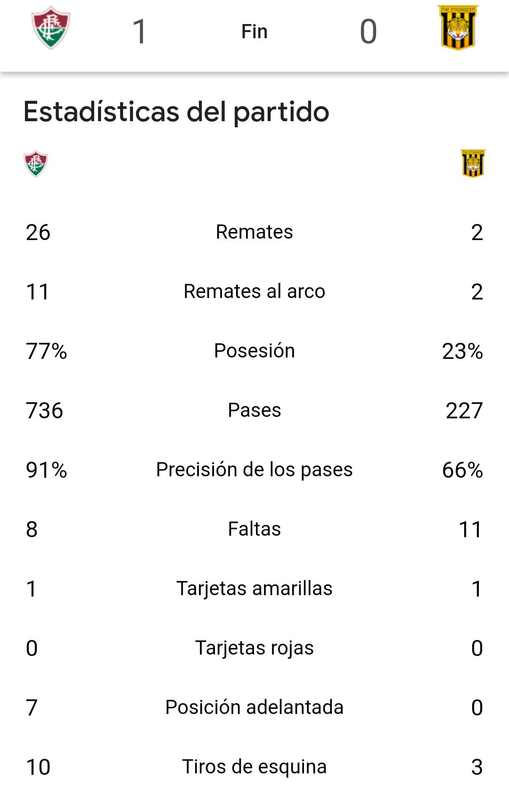The width and height of the screenshot is (509, 812).
Task: Tap the 227 passes value
Action: tap(464, 411)
